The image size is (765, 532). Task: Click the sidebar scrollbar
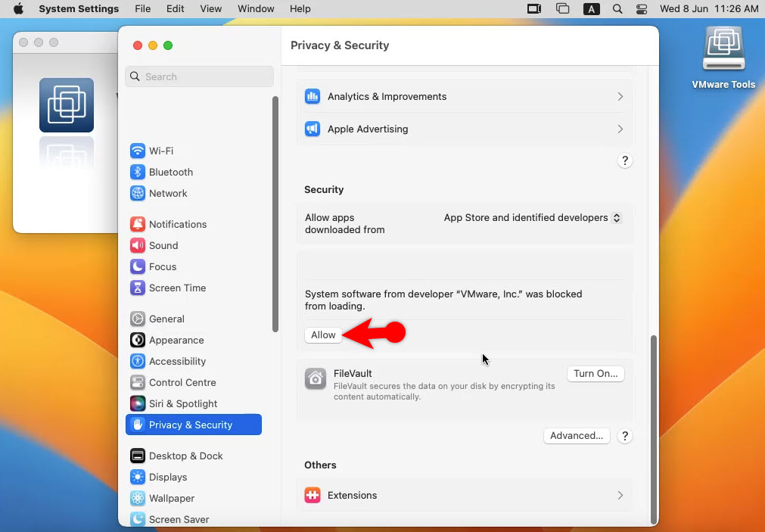pos(275,213)
